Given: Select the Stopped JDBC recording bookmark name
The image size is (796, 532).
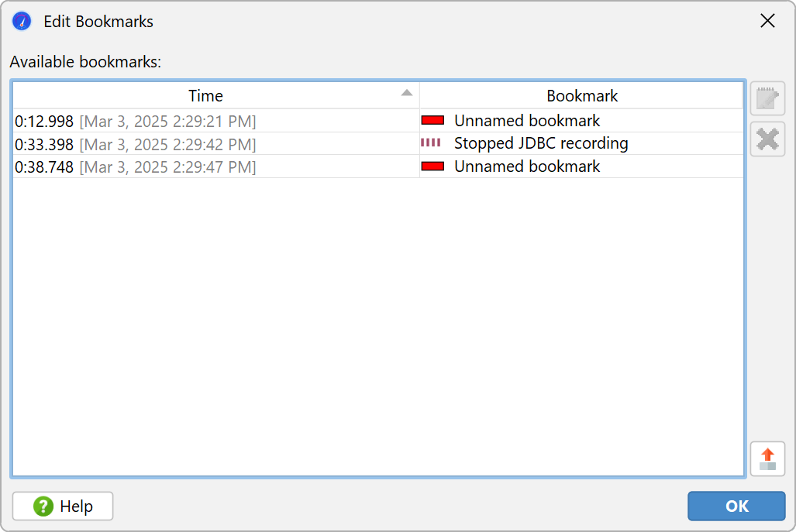Looking at the screenshot, I should (x=541, y=143).
